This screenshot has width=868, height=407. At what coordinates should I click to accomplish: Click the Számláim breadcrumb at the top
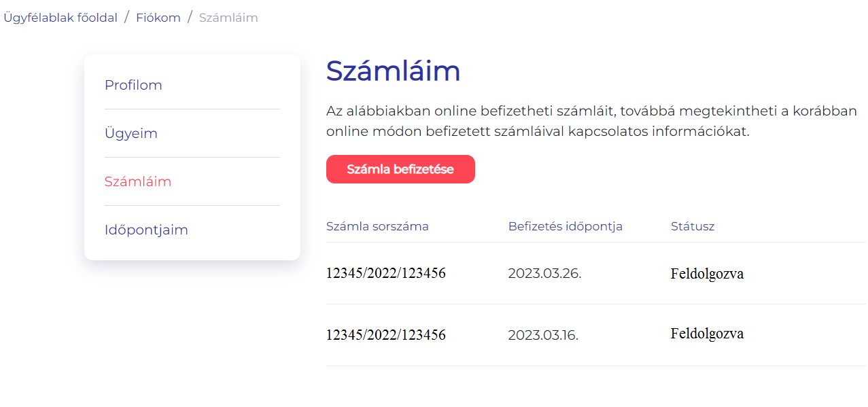click(228, 18)
